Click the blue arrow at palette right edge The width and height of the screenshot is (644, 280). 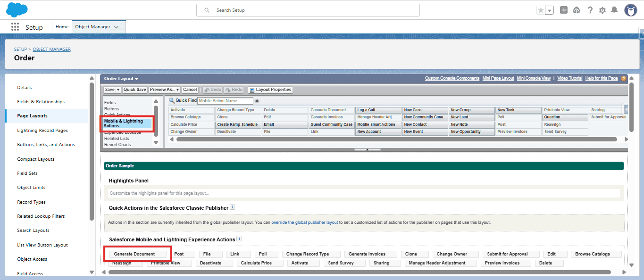(626, 109)
